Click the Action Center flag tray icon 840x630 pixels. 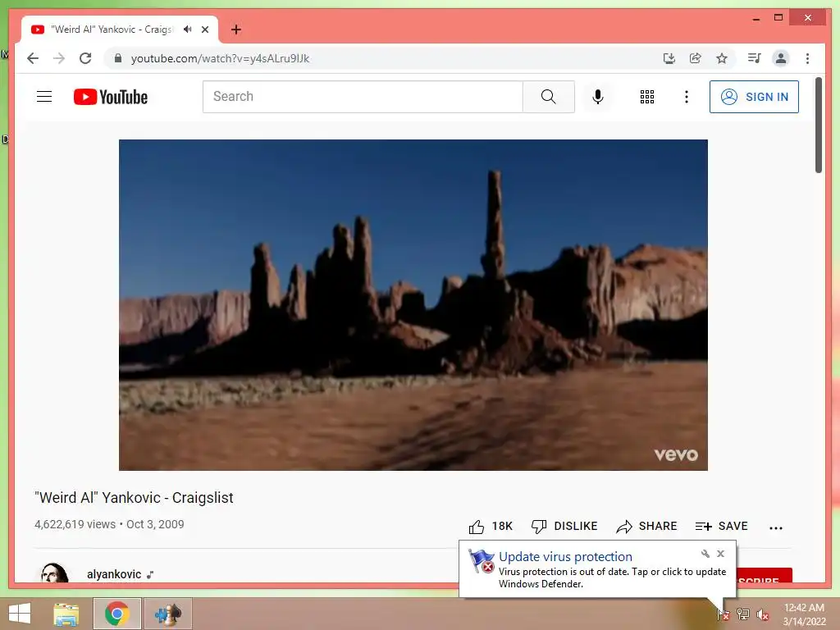tap(724, 614)
